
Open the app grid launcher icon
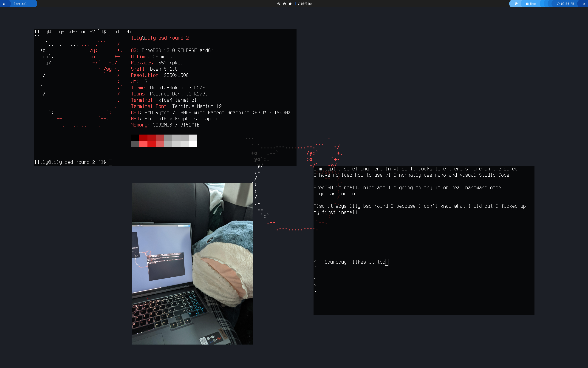4,4
